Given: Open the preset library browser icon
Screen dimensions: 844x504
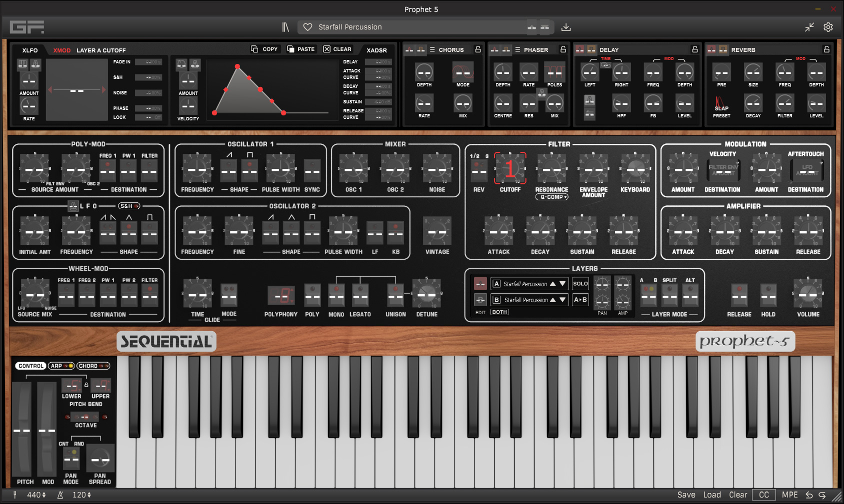Looking at the screenshot, I should point(285,27).
